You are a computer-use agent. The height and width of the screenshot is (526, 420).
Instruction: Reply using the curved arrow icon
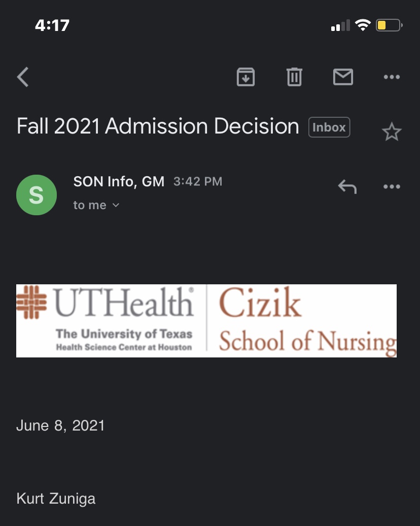(347, 186)
